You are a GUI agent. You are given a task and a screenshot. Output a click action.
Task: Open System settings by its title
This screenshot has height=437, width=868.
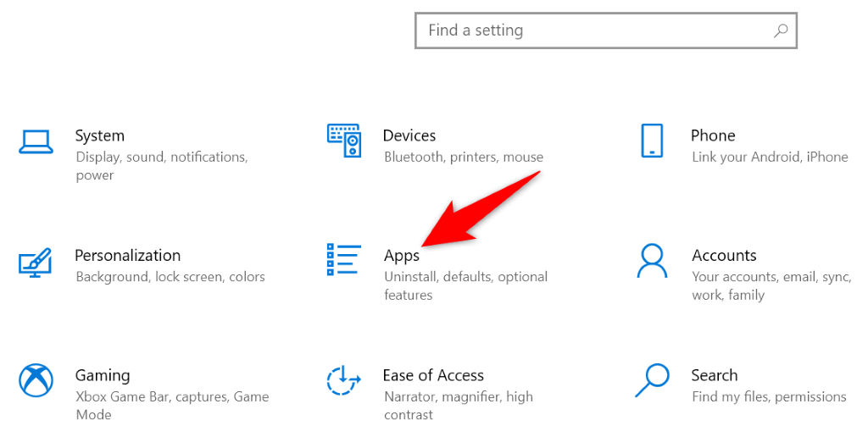[x=99, y=136]
